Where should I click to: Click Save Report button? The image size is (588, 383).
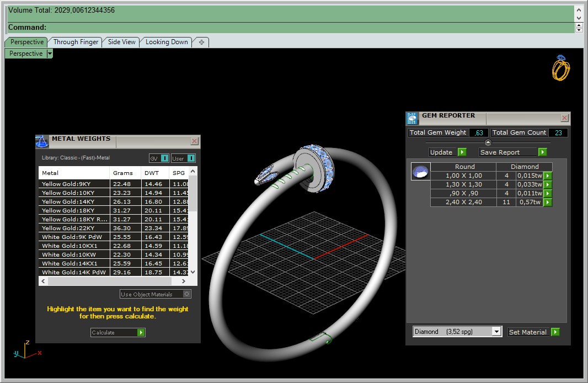pyautogui.click(x=508, y=152)
